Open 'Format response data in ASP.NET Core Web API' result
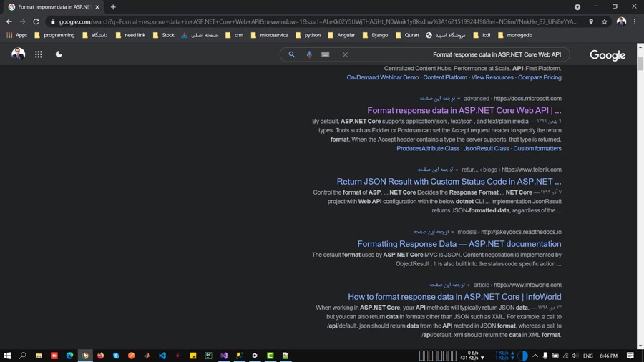This screenshot has width=644, height=362. (x=464, y=110)
